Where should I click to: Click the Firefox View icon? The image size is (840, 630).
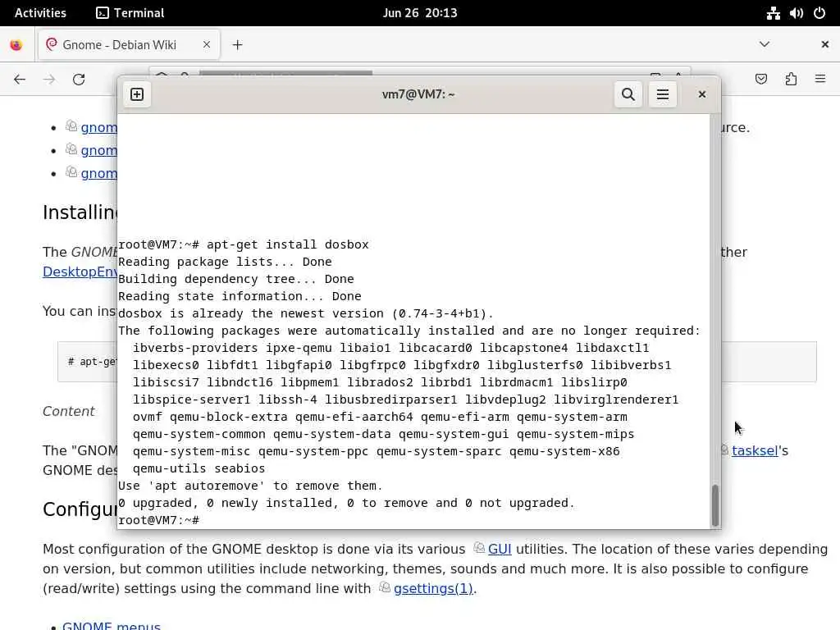click(16, 45)
